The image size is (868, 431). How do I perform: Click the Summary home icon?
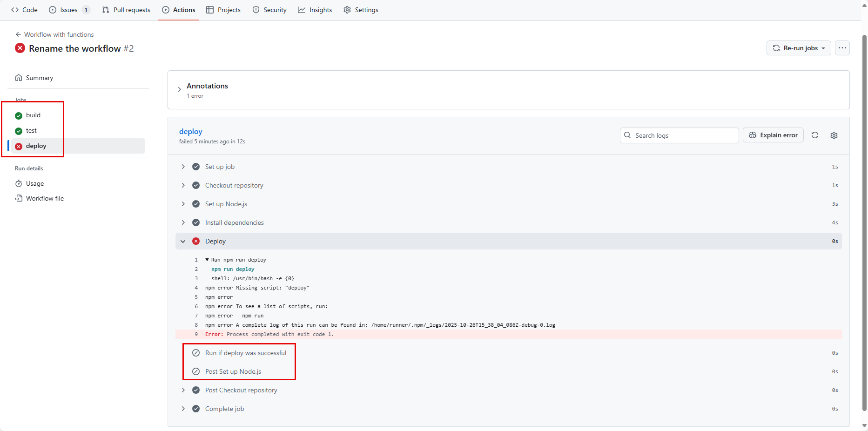pos(19,78)
